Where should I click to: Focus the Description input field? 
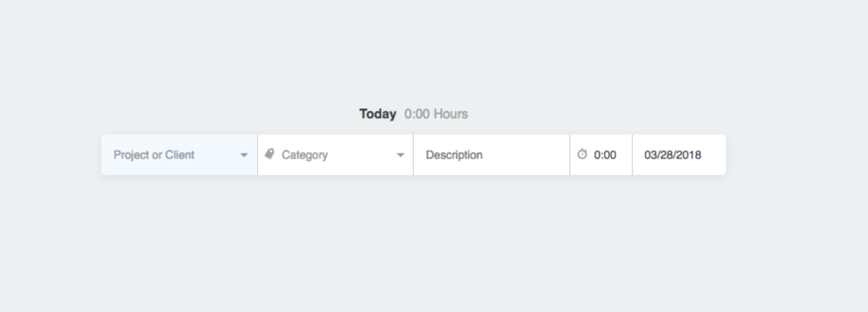[x=491, y=155]
